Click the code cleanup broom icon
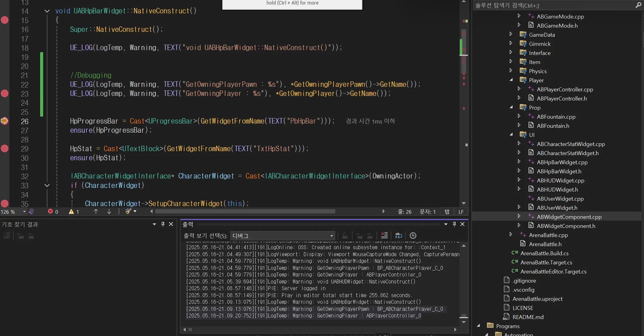Image resolution: width=644 pixels, height=336 pixels. point(128,211)
